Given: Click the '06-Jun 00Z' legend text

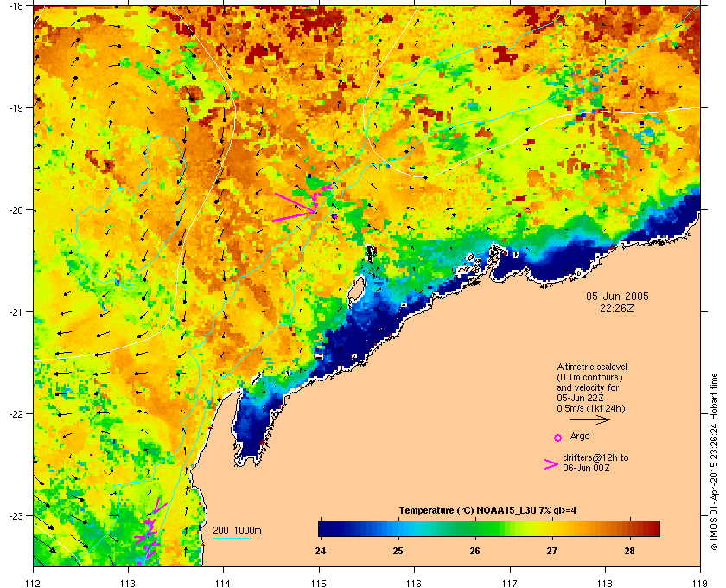Looking at the screenshot, I should (586, 468).
